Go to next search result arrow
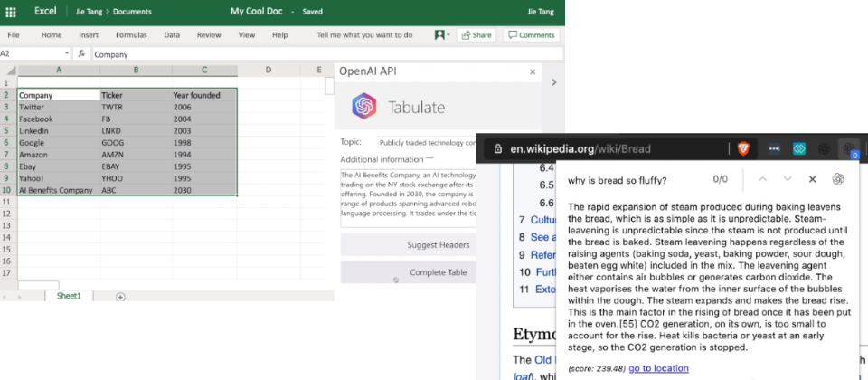This screenshot has width=868, height=380. coord(788,179)
